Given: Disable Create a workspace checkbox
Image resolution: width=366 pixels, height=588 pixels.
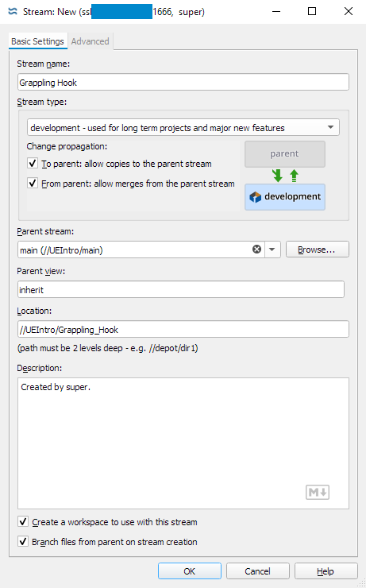Looking at the screenshot, I should point(23,521).
